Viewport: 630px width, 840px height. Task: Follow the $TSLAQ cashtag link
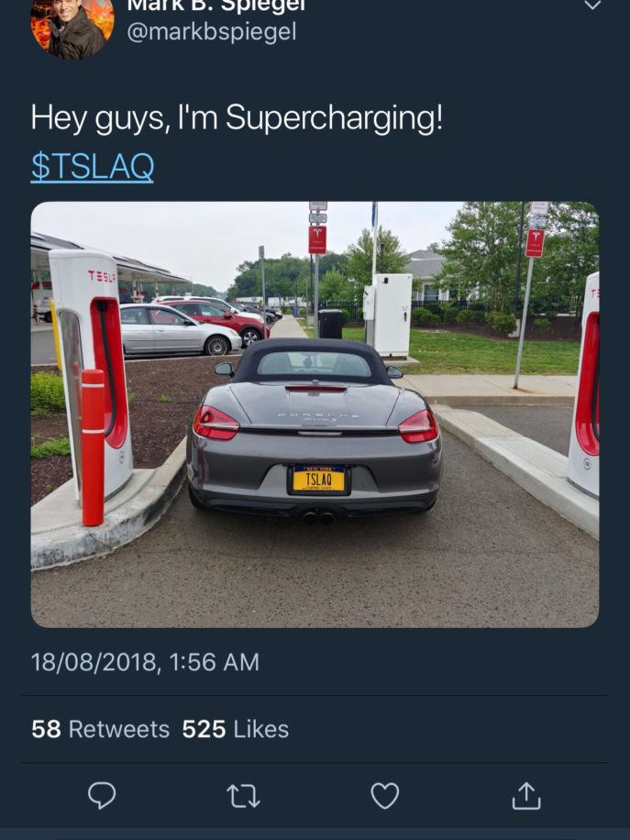[92, 166]
